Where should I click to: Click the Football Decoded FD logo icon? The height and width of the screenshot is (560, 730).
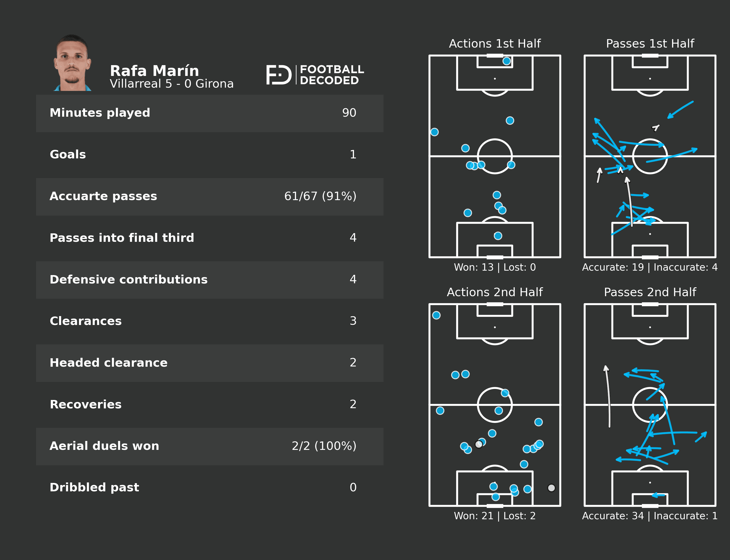coord(278,75)
